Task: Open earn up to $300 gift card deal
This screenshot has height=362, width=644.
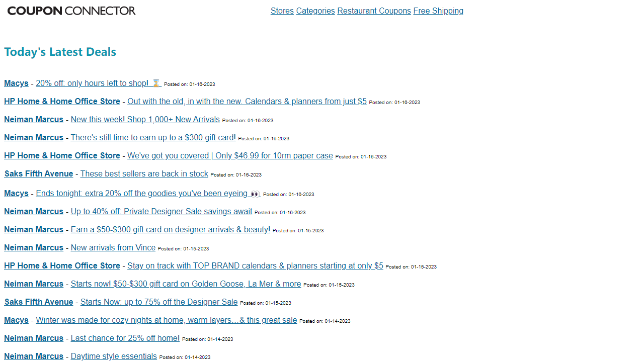Action: pyautogui.click(x=153, y=137)
